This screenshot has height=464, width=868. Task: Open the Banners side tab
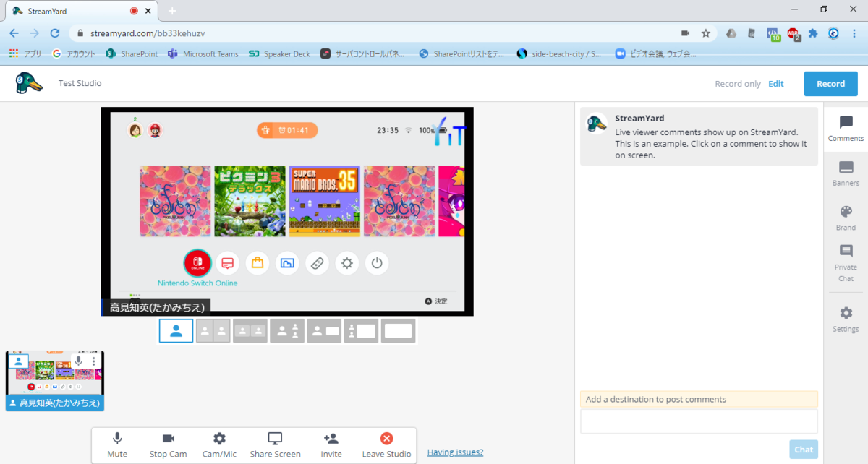tap(846, 173)
